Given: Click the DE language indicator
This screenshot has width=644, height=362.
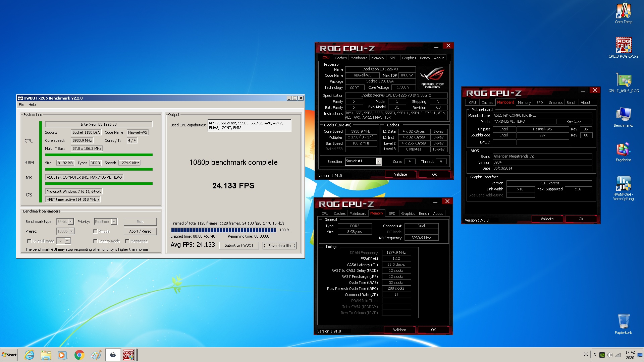Looking at the screenshot, I should [x=586, y=354].
